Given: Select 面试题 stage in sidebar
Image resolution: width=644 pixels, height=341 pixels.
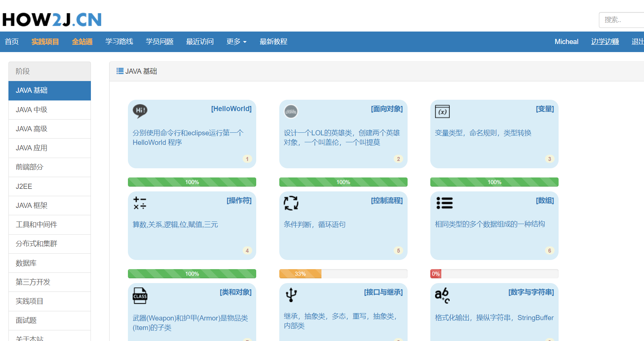Looking at the screenshot, I should click(x=49, y=320).
